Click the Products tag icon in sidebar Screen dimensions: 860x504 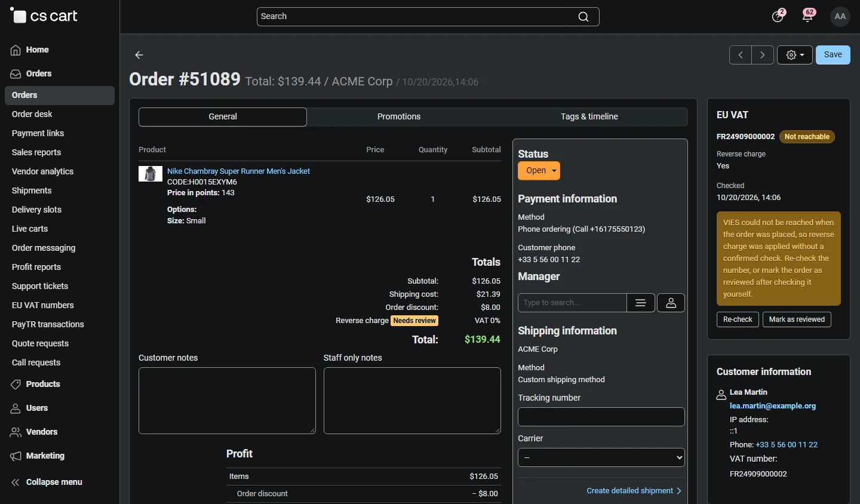(16, 385)
